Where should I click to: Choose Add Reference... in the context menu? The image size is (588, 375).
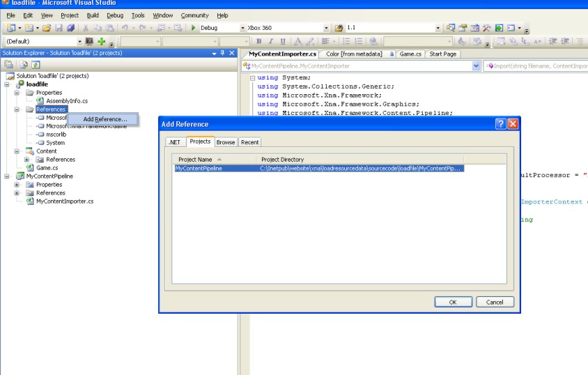[x=103, y=119]
